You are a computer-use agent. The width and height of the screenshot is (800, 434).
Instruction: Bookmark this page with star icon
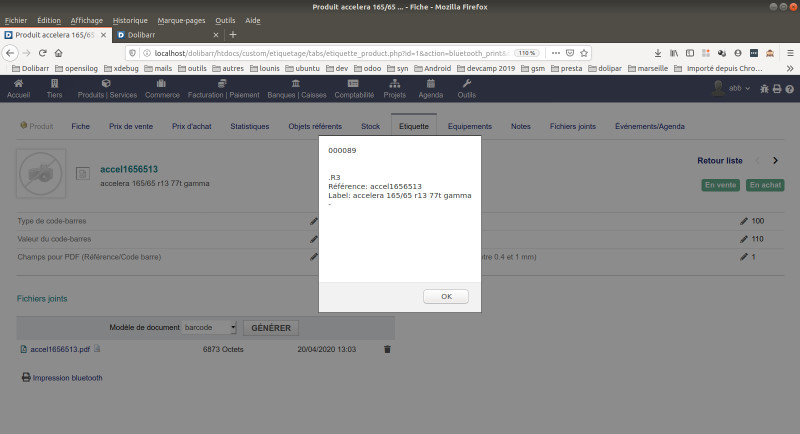584,53
